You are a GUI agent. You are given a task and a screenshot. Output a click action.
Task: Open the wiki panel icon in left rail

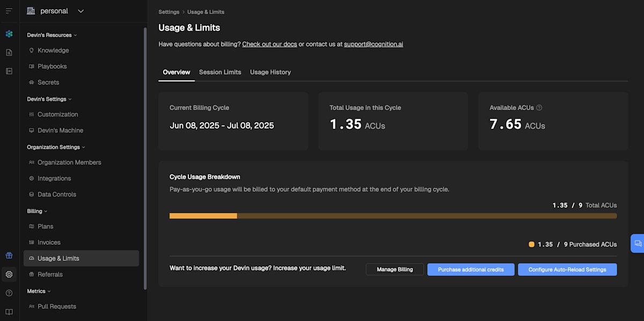point(9,71)
